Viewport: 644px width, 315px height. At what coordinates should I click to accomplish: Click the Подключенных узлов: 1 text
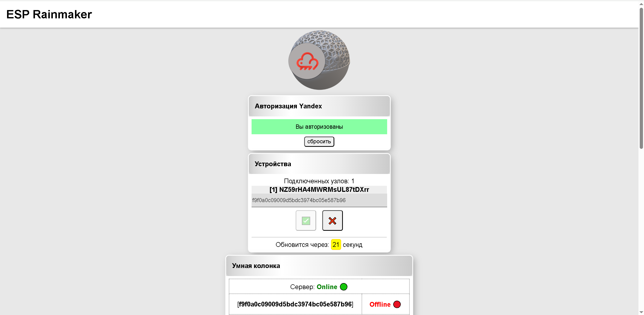click(319, 181)
